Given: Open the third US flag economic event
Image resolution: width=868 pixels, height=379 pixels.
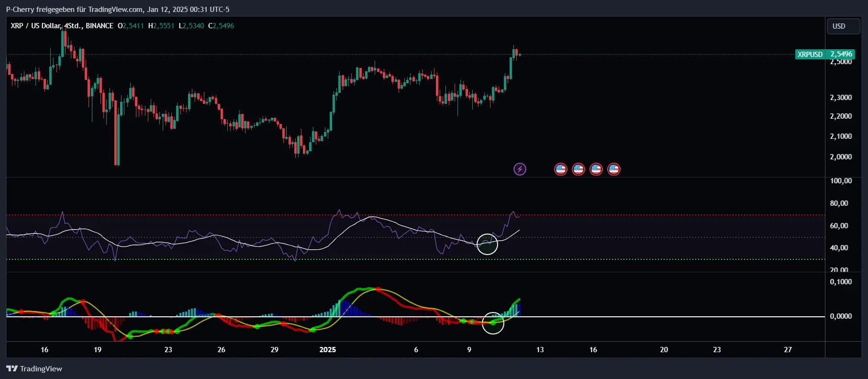Looking at the screenshot, I should pyautogui.click(x=596, y=169).
